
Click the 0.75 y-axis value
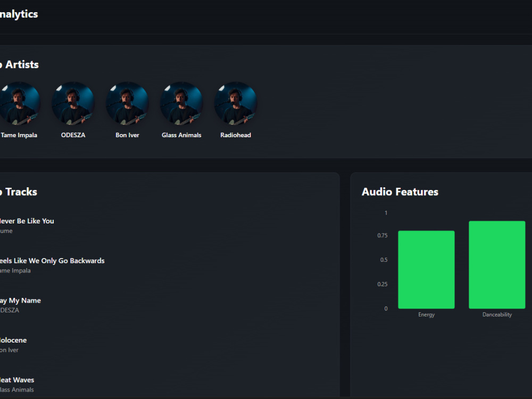point(383,236)
